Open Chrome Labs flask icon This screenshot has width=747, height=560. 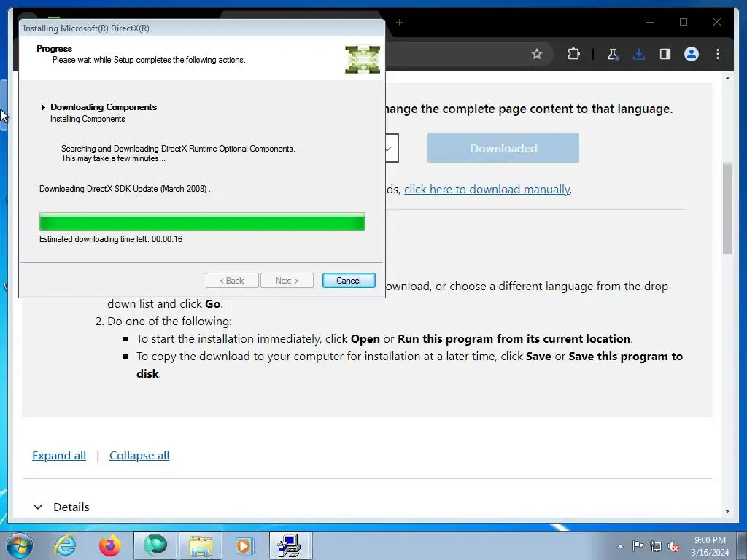612,54
